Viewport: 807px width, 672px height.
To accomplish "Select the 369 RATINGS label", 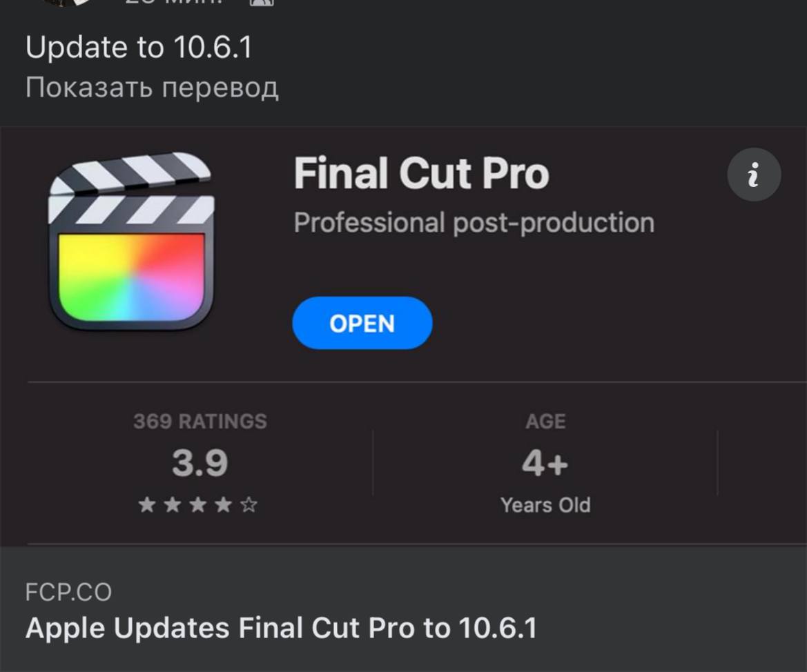I will coord(200,422).
